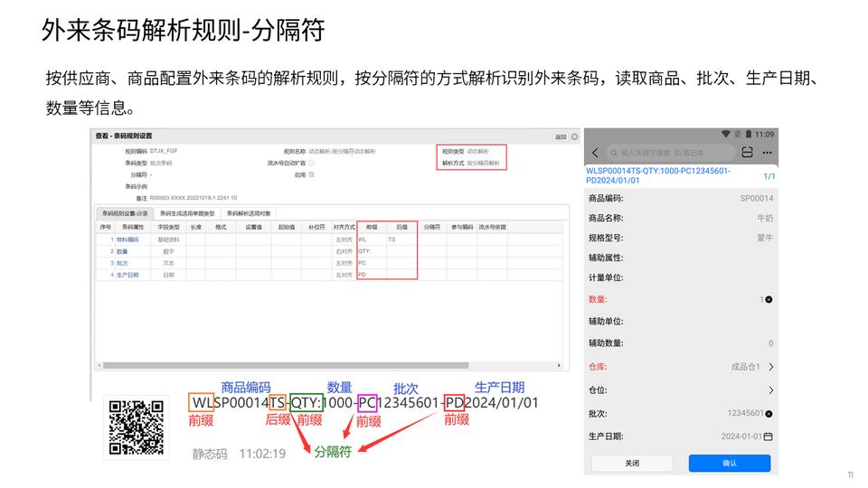
Task: Expand the 仓库 warehouse selector
Action: [x=770, y=367]
